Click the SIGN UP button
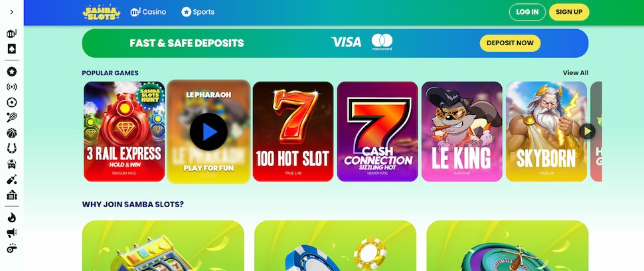The image size is (644, 271). pos(569,12)
